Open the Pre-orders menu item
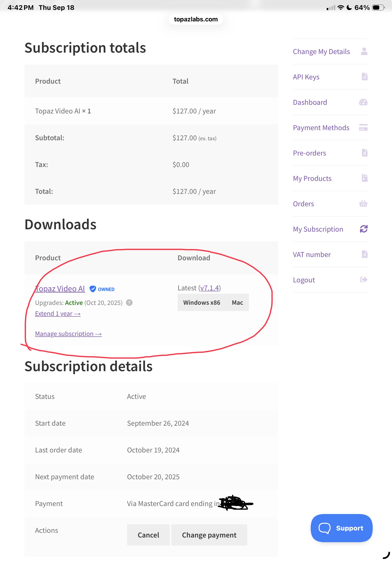This screenshot has height=561, width=392. tap(310, 153)
